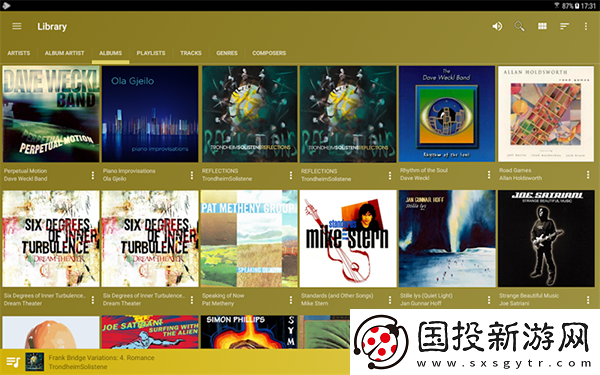Open options for Road Games album
This screenshot has height=375, width=600.
(x=588, y=175)
